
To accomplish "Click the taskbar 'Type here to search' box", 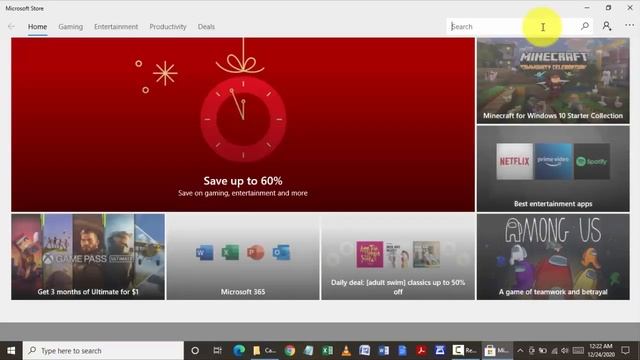I will (103, 351).
